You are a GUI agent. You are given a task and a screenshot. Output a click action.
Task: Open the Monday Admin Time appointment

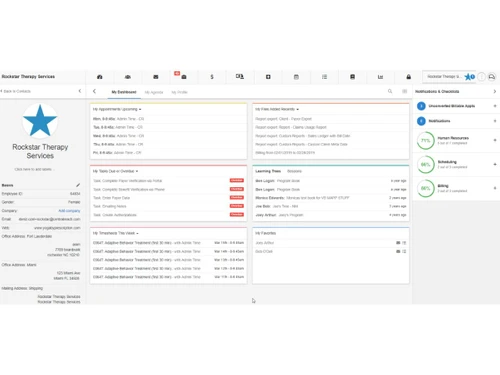[118, 119]
